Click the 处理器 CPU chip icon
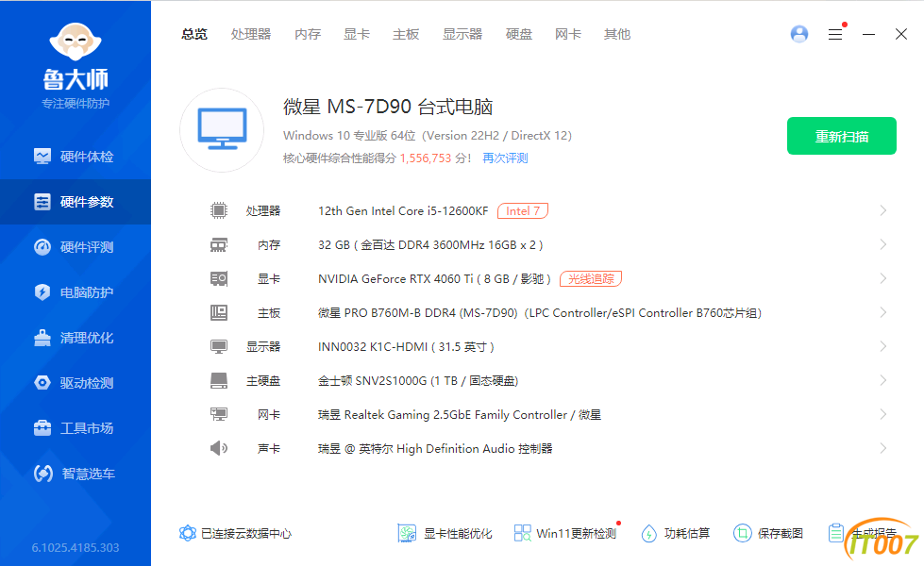 (219, 210)
